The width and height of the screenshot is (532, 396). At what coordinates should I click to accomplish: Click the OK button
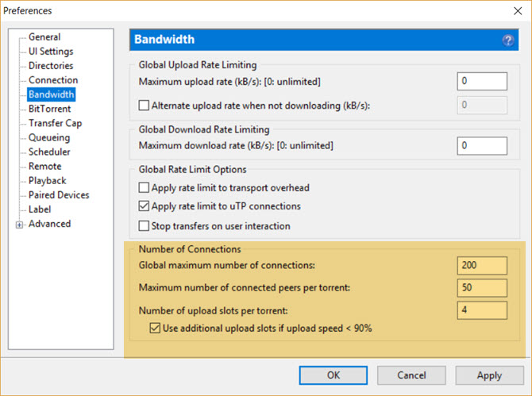[x=333, y=375]
